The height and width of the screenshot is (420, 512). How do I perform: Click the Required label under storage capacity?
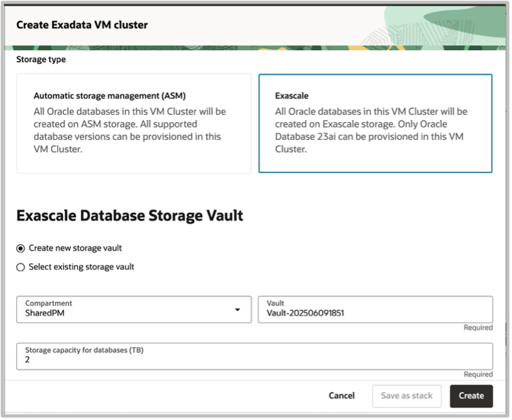(x=479, y=374)
